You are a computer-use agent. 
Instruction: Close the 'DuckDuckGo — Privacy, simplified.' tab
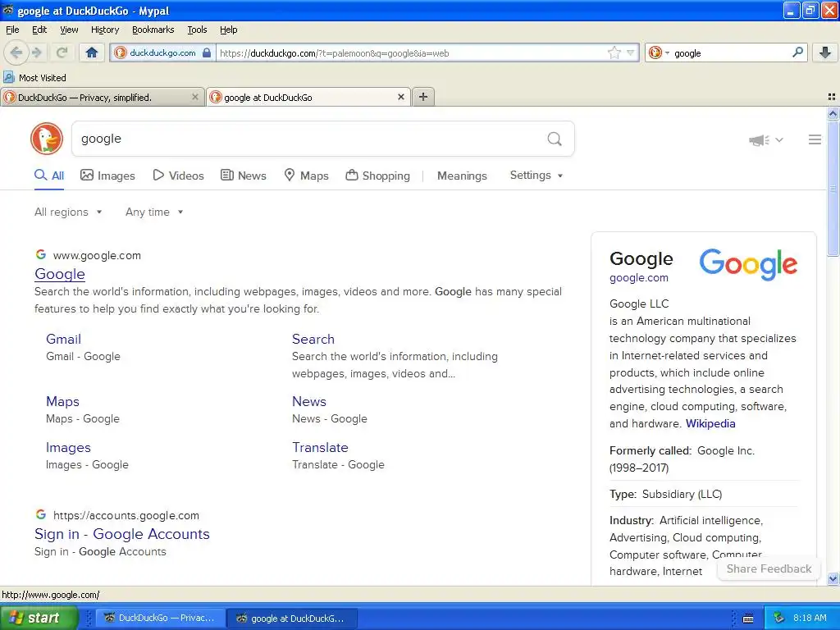click(195, 97)
